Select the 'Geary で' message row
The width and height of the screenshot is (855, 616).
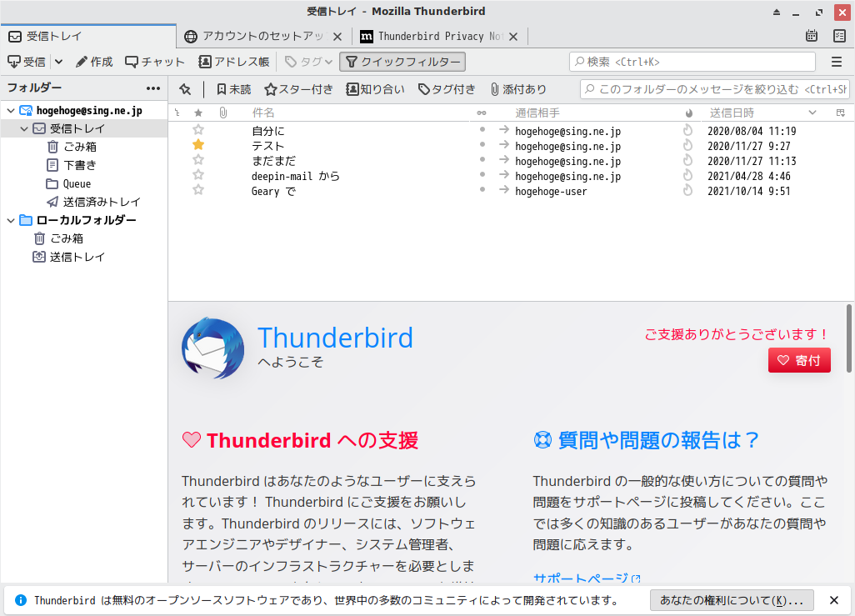click(x=510, y=191)
